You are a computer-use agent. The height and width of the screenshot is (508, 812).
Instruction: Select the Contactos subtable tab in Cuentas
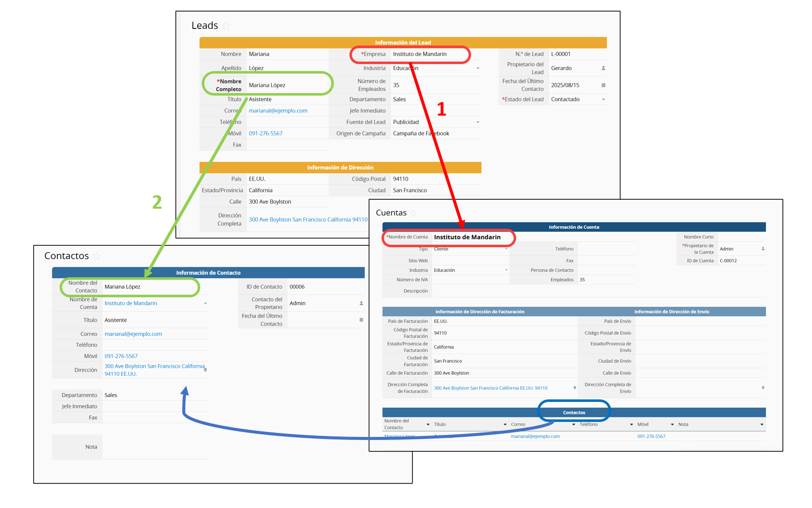coord(574,412)
